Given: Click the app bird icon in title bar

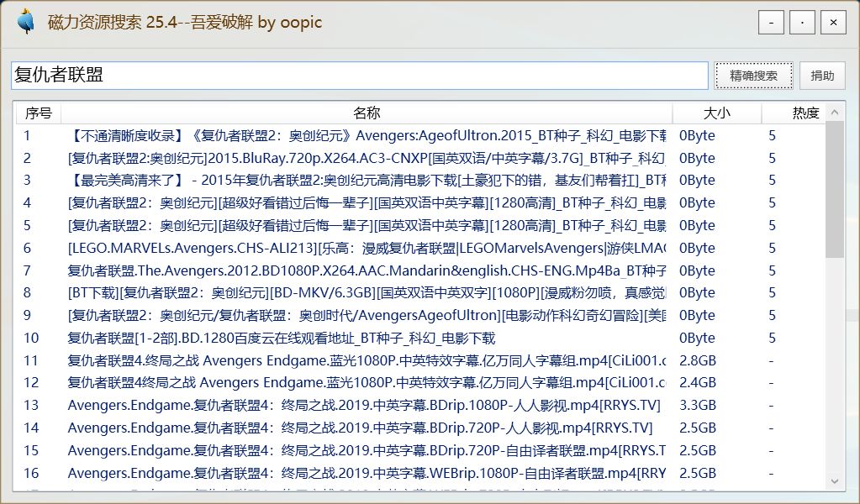Looking at the screenshot, I should (26, 22).
